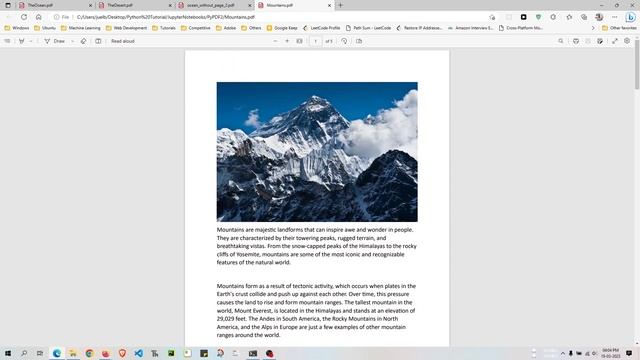Close the ocean_without_page_2.pdf tab
The height and width of the screenshot is (360, 640).
click(x=250, y=5)
